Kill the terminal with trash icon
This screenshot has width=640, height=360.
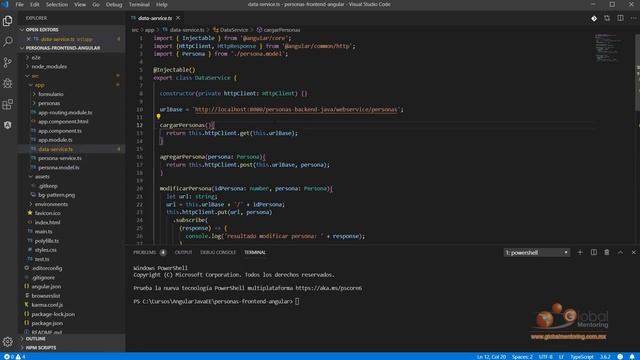click(x=607, y=252)
